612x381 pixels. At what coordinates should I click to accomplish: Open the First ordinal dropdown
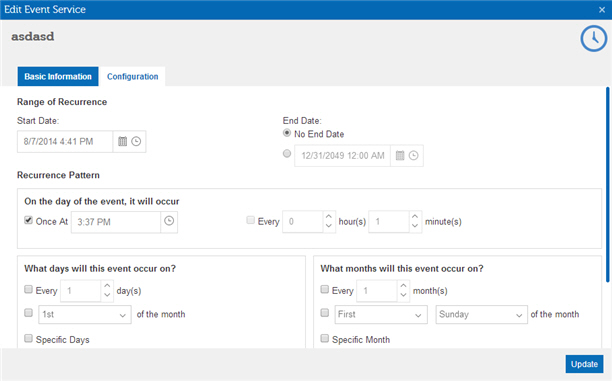click(x=381, y=315)
